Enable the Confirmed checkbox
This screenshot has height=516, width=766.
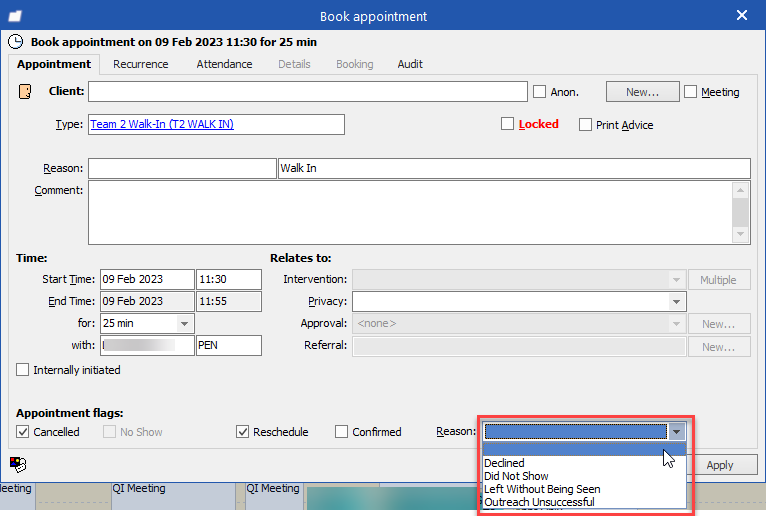pyautogui.click(x=342, y=432)
